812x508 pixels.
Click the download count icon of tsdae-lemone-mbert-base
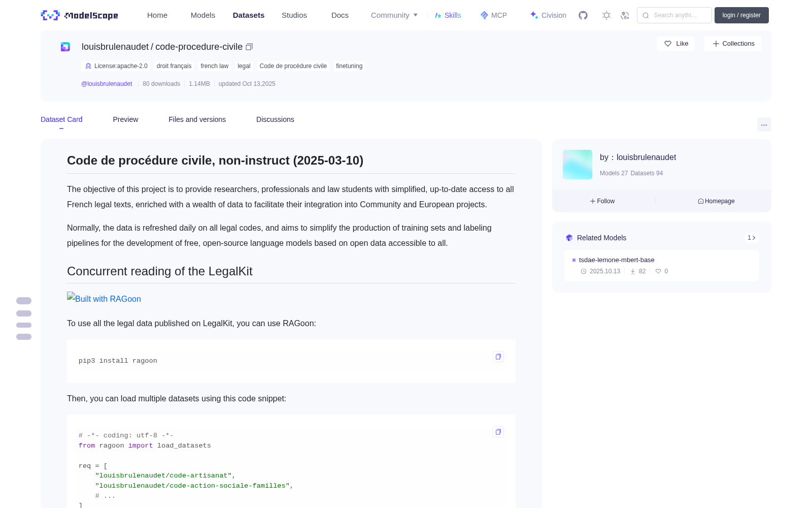point(633,271)
